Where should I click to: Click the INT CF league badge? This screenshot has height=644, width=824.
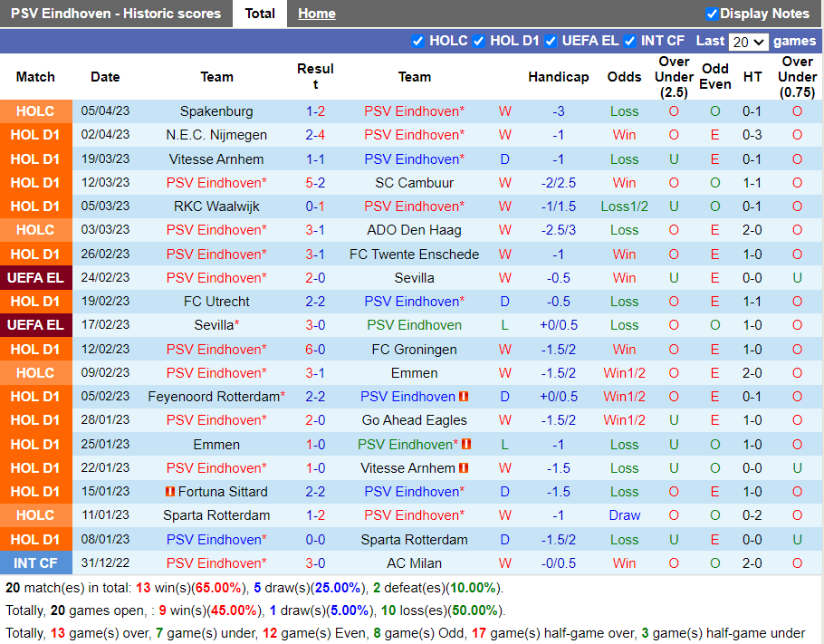36,563
